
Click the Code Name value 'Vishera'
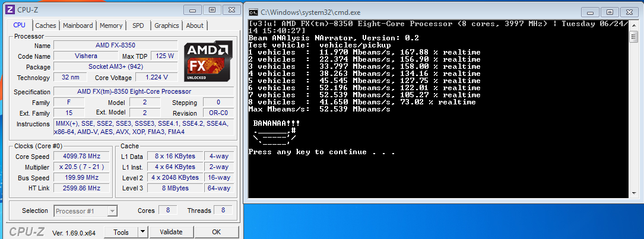coord(86,56)
